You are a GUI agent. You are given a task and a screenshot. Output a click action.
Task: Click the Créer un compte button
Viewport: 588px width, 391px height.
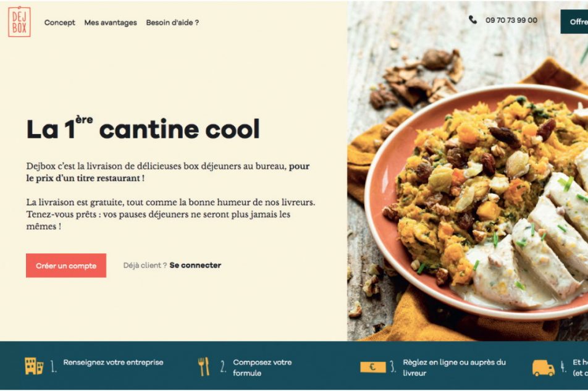point(66,266)
